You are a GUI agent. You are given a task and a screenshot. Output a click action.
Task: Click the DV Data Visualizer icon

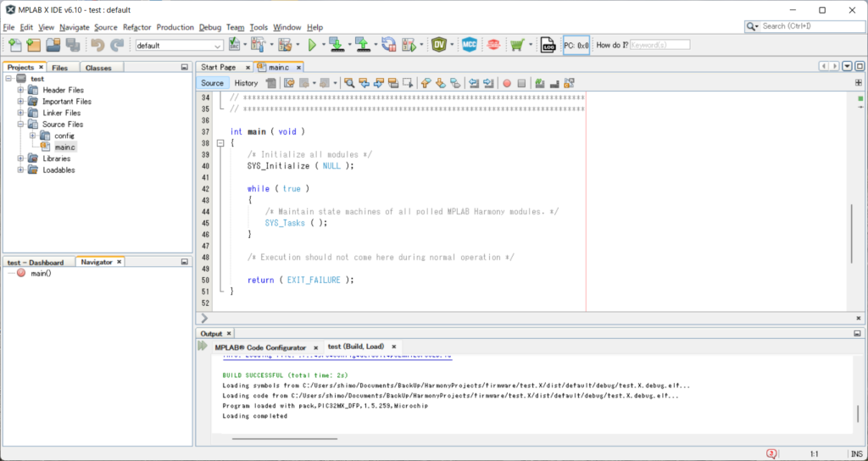pos(439,45)
